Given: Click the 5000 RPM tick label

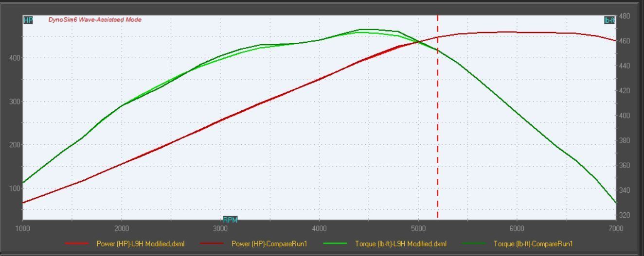Looking at the screenshot, I should pyautogui.click(x=418, y=229).
